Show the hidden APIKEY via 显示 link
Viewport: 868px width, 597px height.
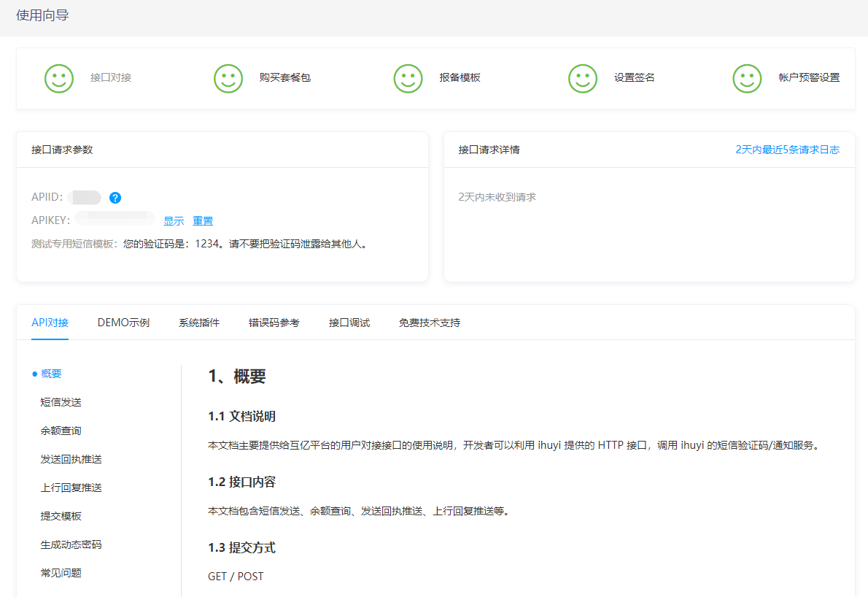click(x=174, y=221)
